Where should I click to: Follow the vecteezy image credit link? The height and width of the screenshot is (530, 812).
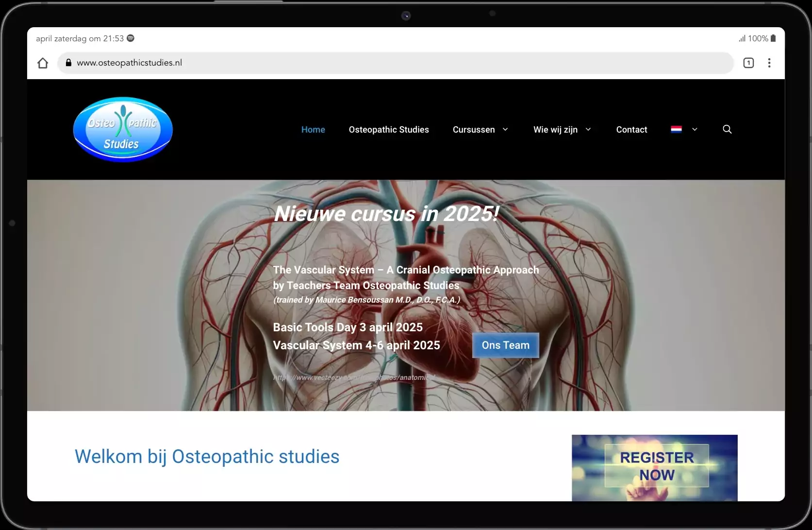point(354,377)
